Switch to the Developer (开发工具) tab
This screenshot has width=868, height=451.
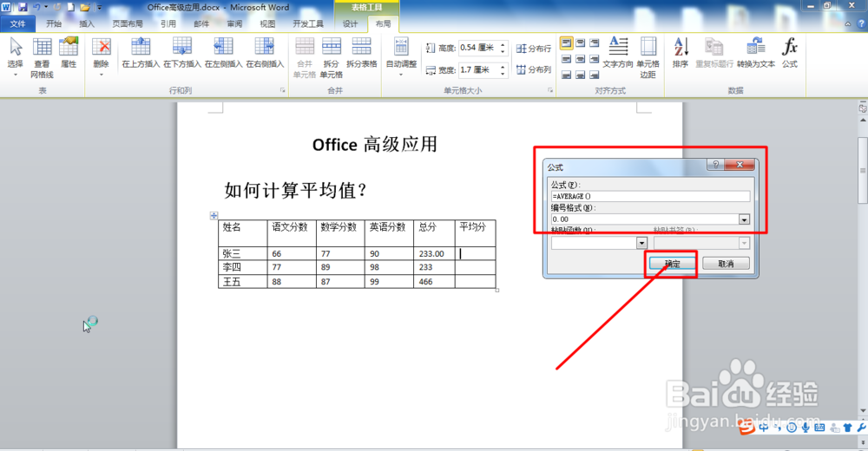308,23
